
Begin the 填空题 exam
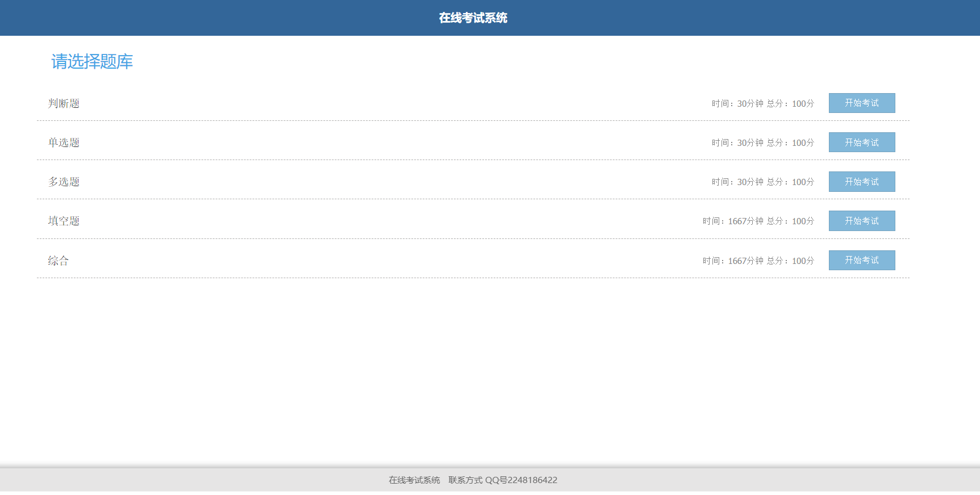(x=861, y=221)
